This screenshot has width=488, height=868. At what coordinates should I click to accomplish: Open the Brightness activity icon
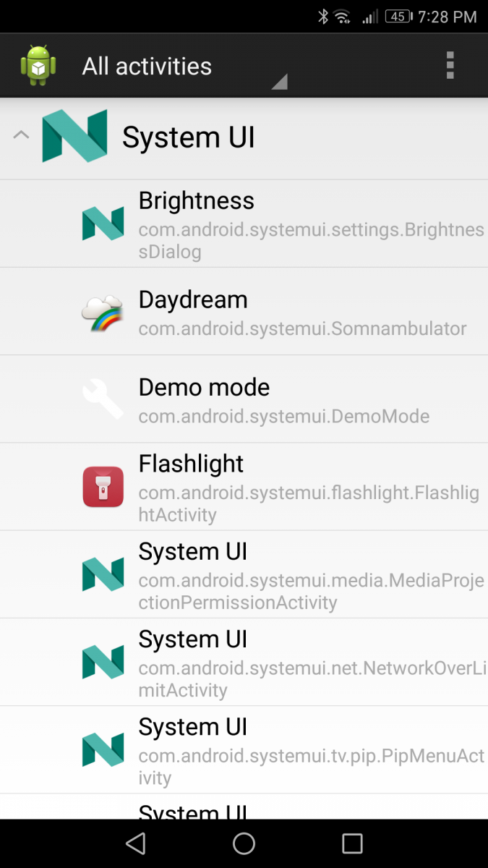pos(103,223)
